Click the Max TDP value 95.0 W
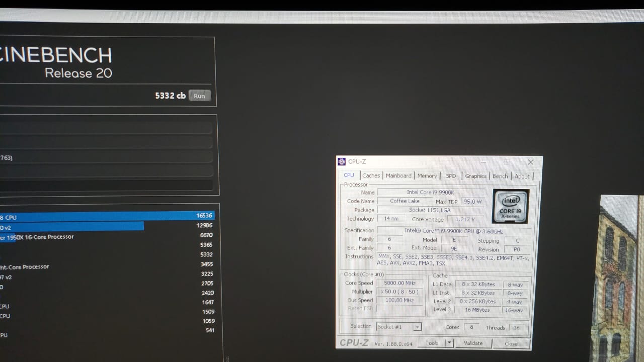The height and width of the screenshot is (362, 644). pyautogui.click(x=472, y=202)
